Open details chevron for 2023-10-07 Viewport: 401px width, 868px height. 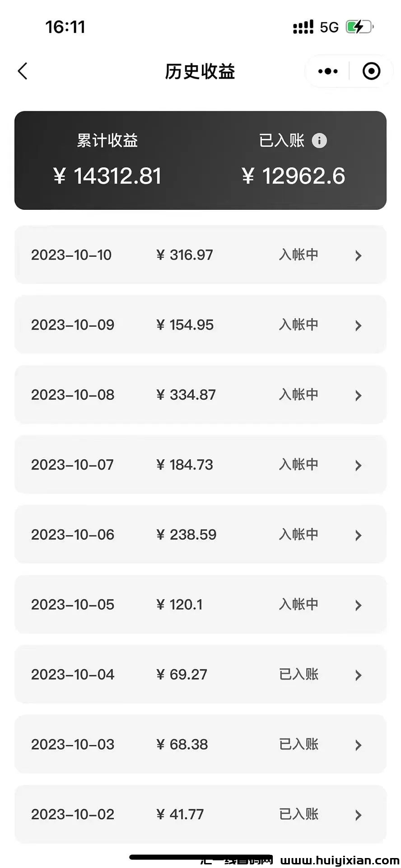[x=358, y=465]
